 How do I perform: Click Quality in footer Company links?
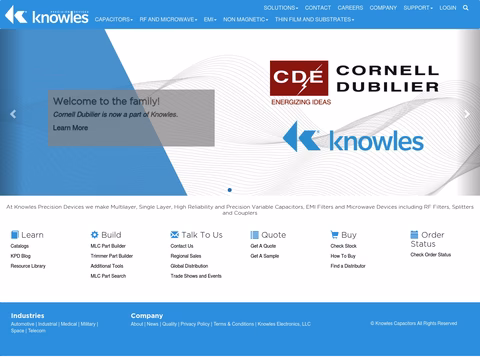click(x=169, y=324)
